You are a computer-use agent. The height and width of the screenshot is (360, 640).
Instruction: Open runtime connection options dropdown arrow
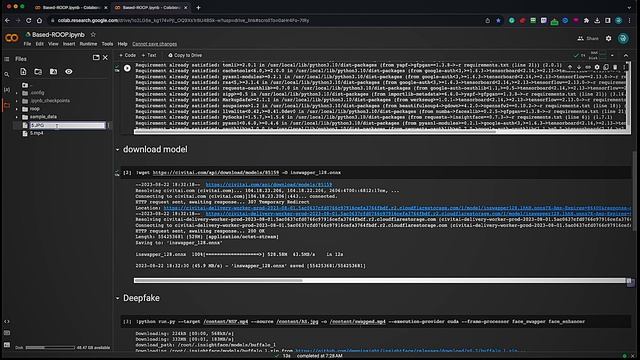(x=612, y=55)
